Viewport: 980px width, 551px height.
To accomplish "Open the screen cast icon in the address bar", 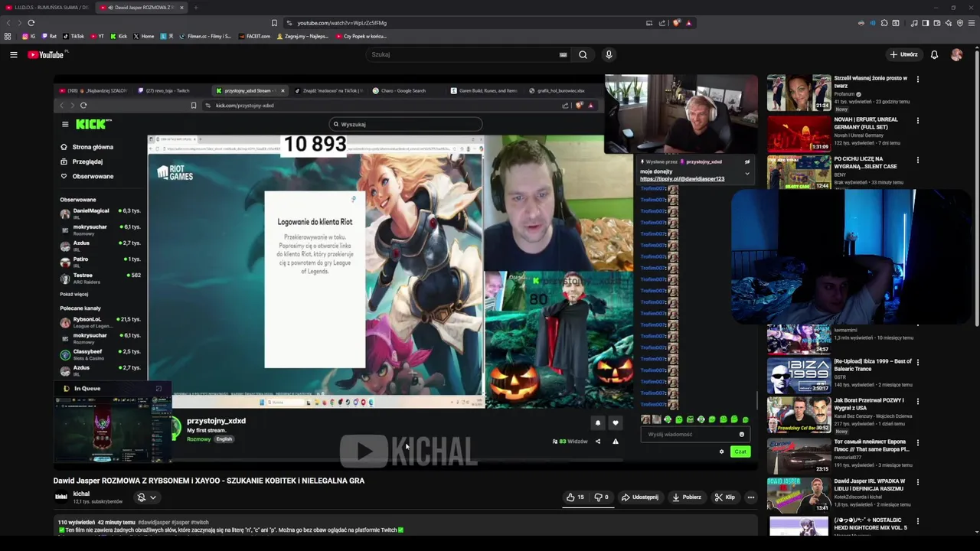I will pos(649,23).
